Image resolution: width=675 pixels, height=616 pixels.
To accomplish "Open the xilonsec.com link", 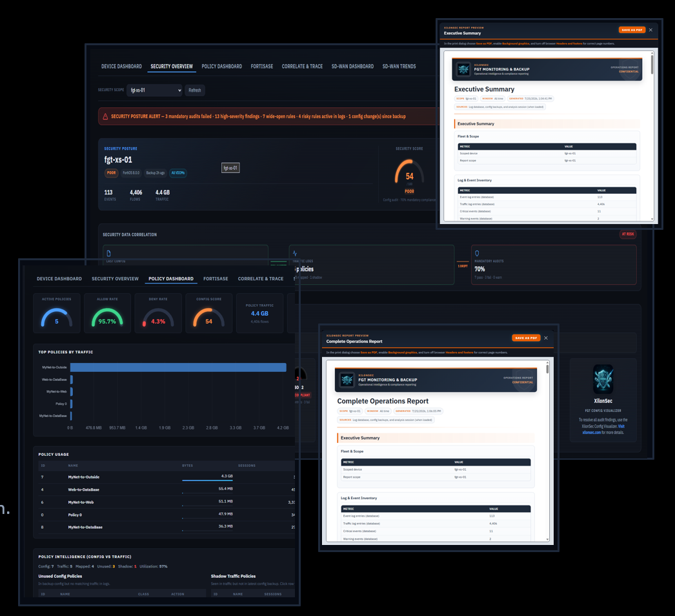I will click(591, 432).
